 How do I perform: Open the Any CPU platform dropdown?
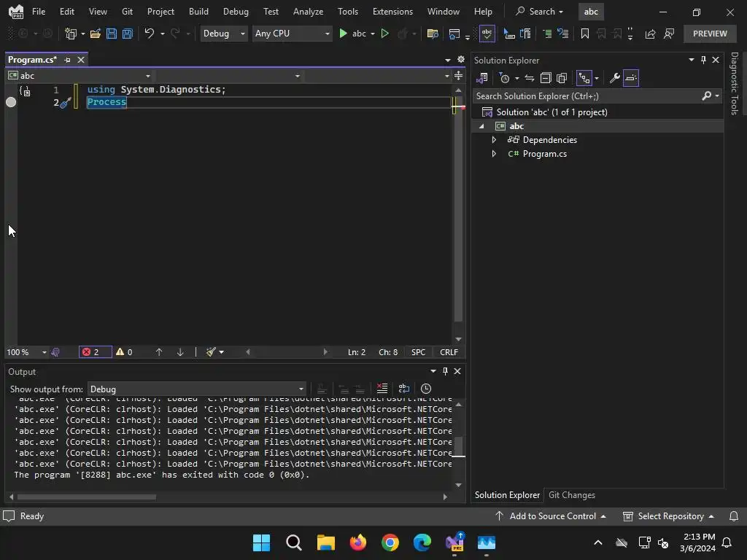pyautogui.click(x=292, y=34)
